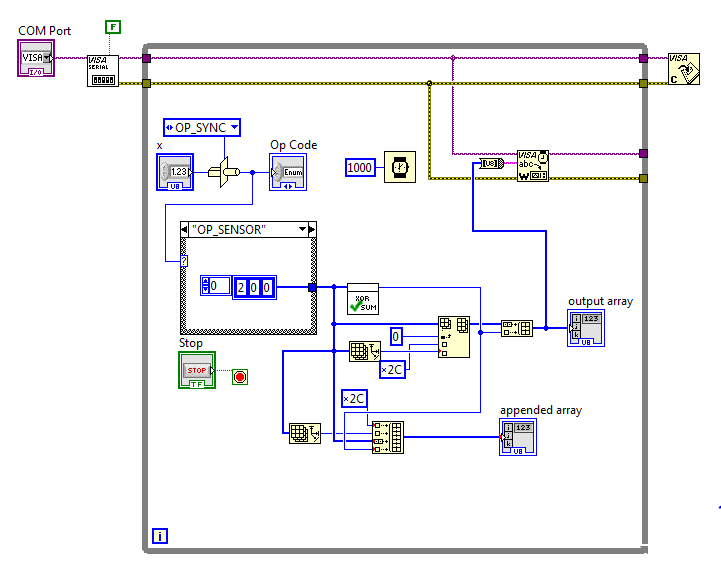721x579 pixels.
Task: Open the COM Port VISA resource dropdown
Action: [x=47, y=58]
